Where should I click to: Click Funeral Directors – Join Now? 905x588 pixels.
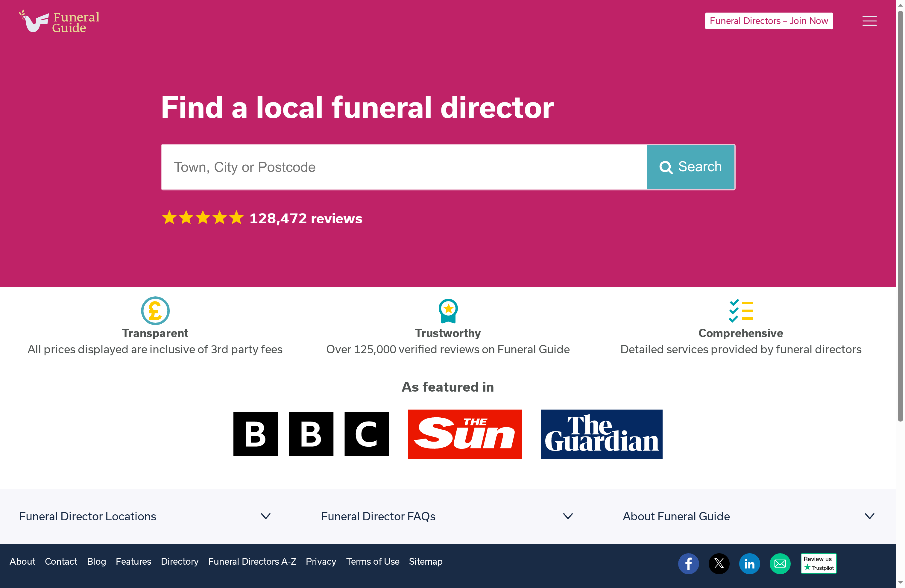[769, 21]
